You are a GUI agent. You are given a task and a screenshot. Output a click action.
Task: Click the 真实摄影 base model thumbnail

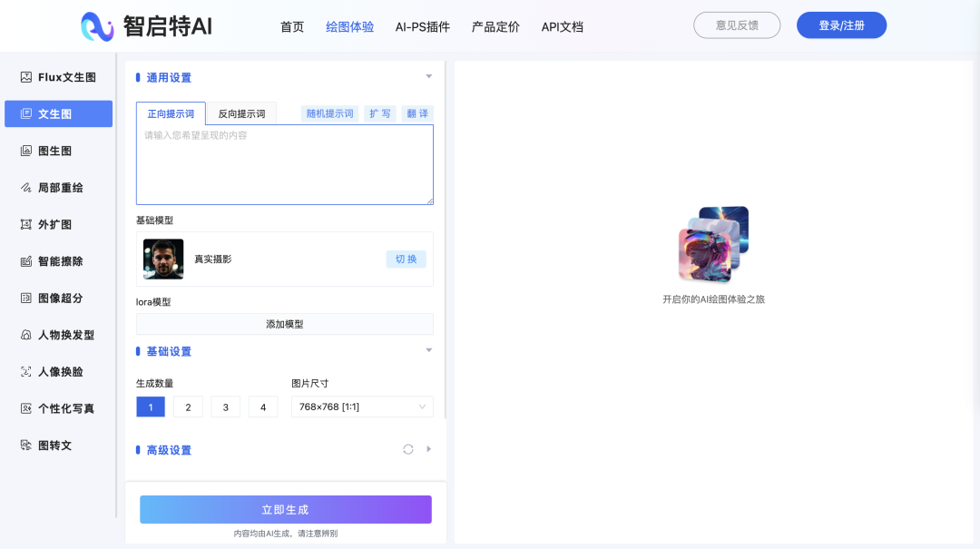point(163,260)
